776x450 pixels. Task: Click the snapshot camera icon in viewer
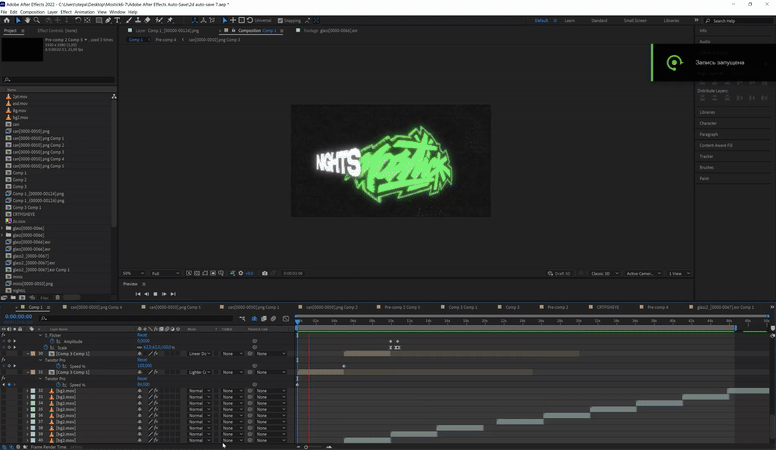tap(265, 273)
